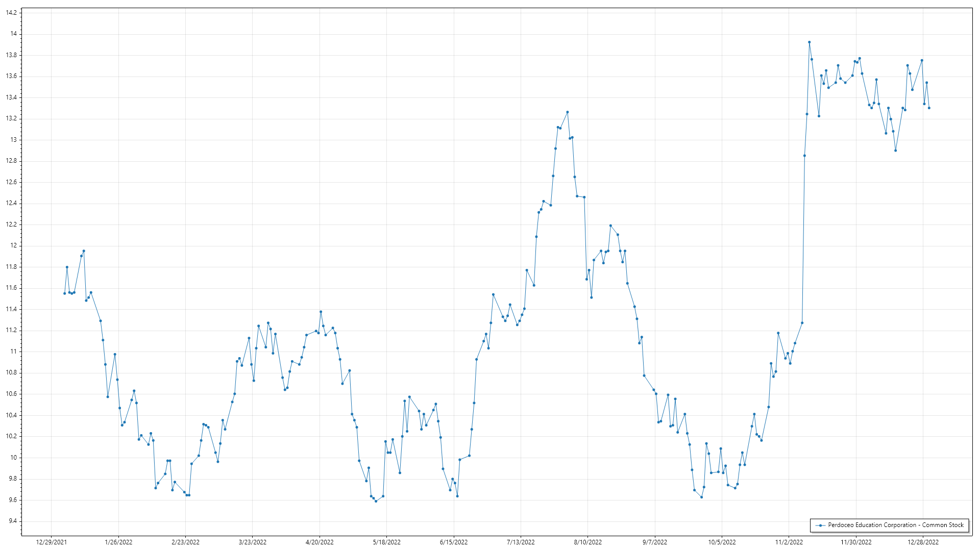The width and height of the screenshot is (980, 551).
Task: Select the 3/23/2022 date tick label
Action: tap(253, 542)
